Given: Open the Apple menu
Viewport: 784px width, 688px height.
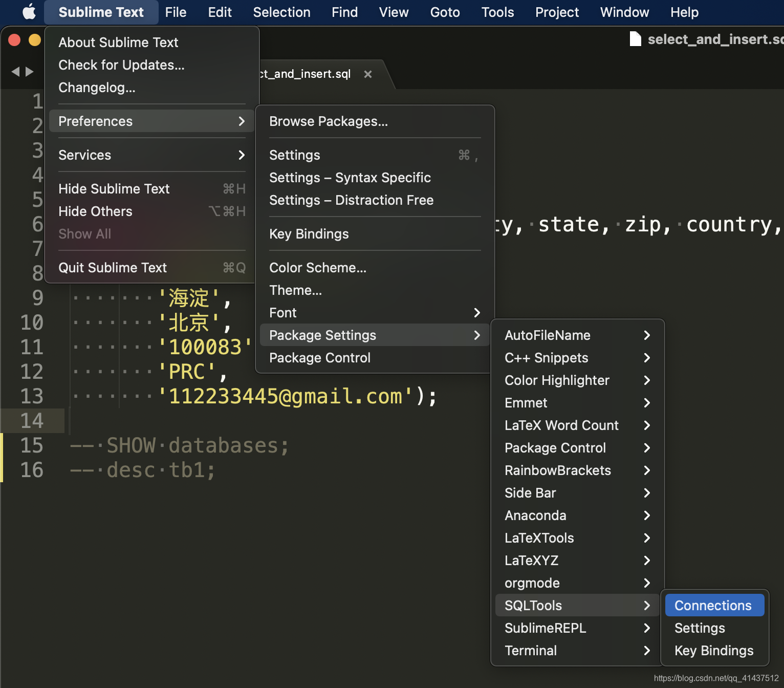Looking at the screenshot, I should pos(28,12).
